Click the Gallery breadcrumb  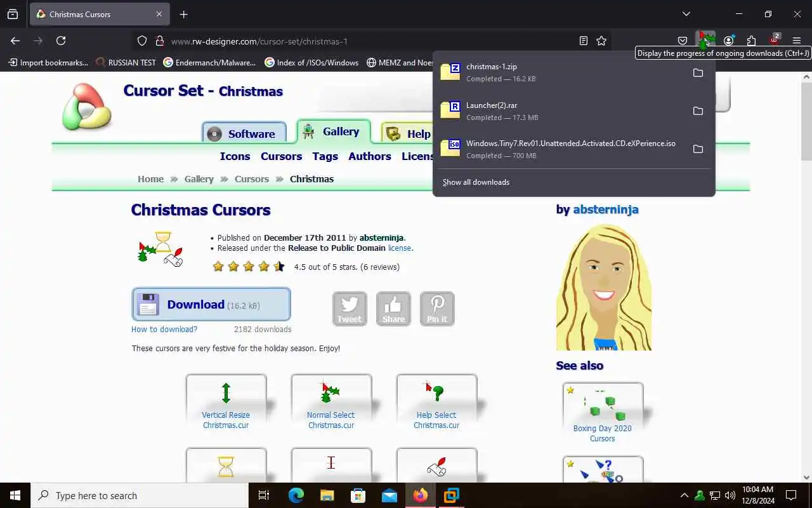coord(199,179)
